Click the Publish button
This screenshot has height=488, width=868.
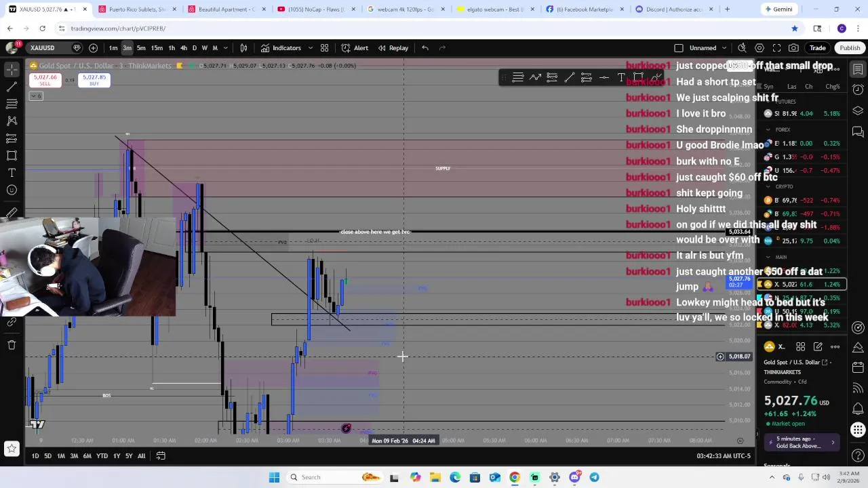tap(850, 48)
